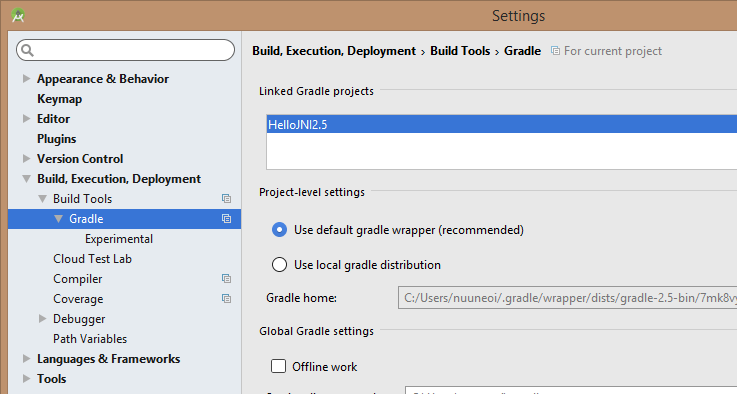This screenshot has width=737, height=394.
Task: Select HelloJNI2.5 linked Gradle project
Action: coord(502,125)
